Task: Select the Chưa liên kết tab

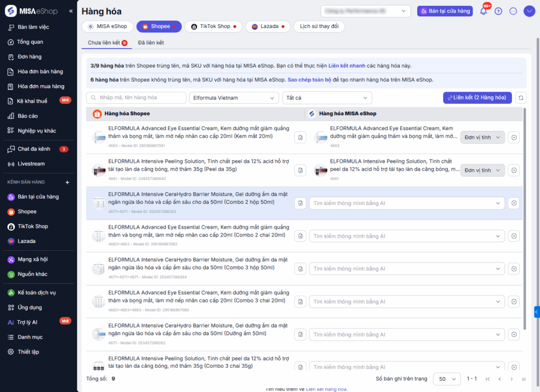Action: pyautogui.click(x=107, y=43)
